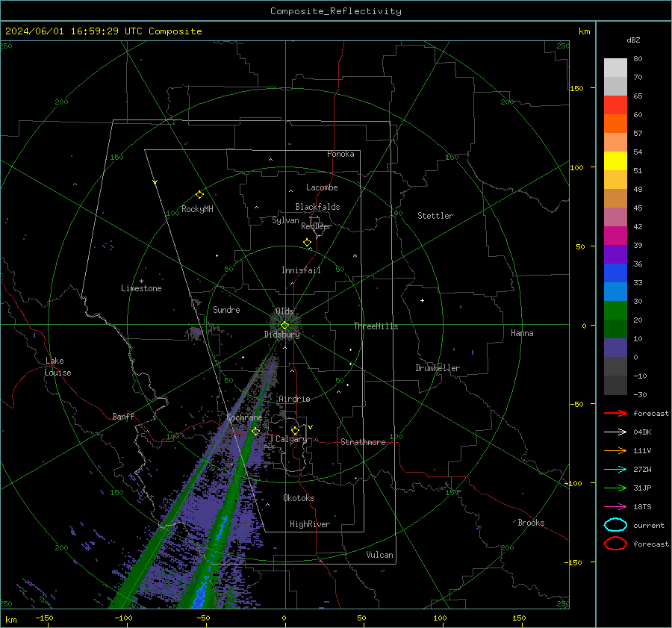Viewport: 672px width, 628px height.
Task: Click the yellow diamond marker near Cochrane
Action: [x=255, y=431]
